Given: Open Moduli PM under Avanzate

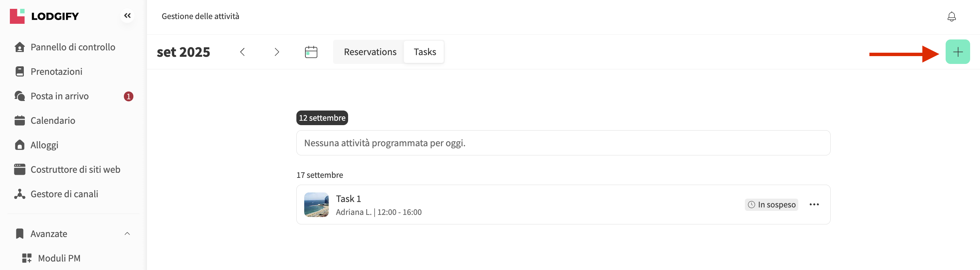Looking at the screenshot, I should [59, 258].
